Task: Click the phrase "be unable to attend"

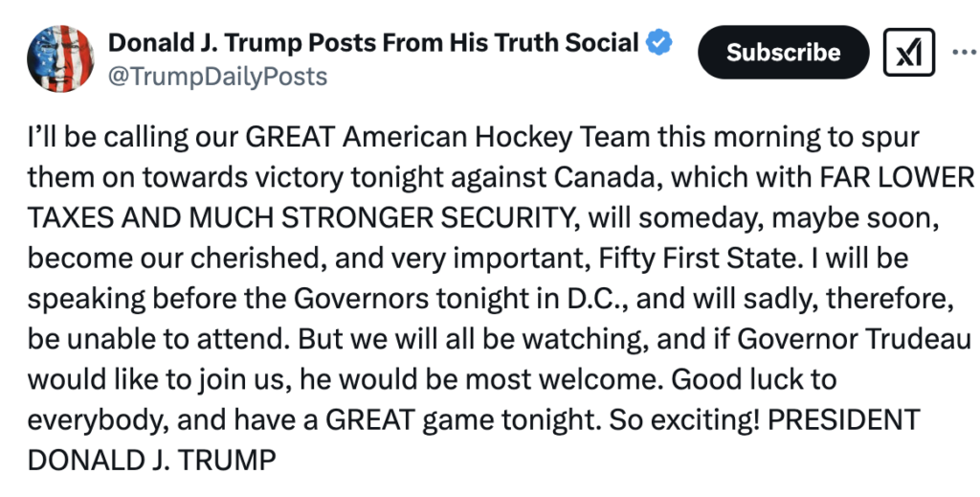Action: (159, 339)
